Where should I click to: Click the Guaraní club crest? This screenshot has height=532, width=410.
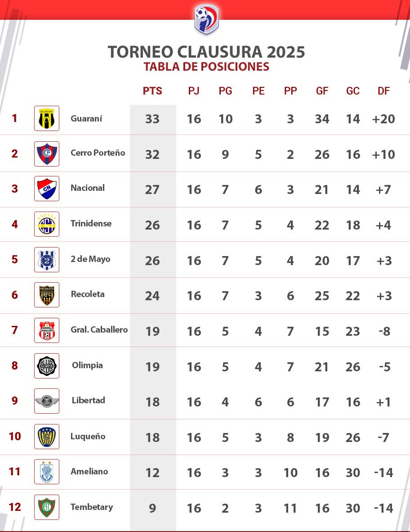47,118
